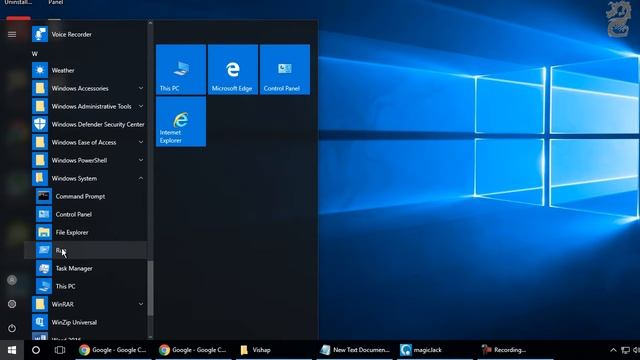Show hidden system tray icons arrow

tap(613, 350)
